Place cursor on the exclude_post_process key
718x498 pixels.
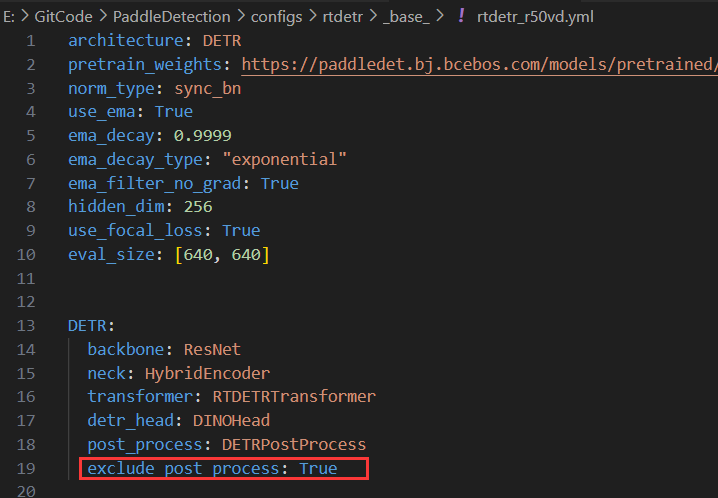point(188,468)
